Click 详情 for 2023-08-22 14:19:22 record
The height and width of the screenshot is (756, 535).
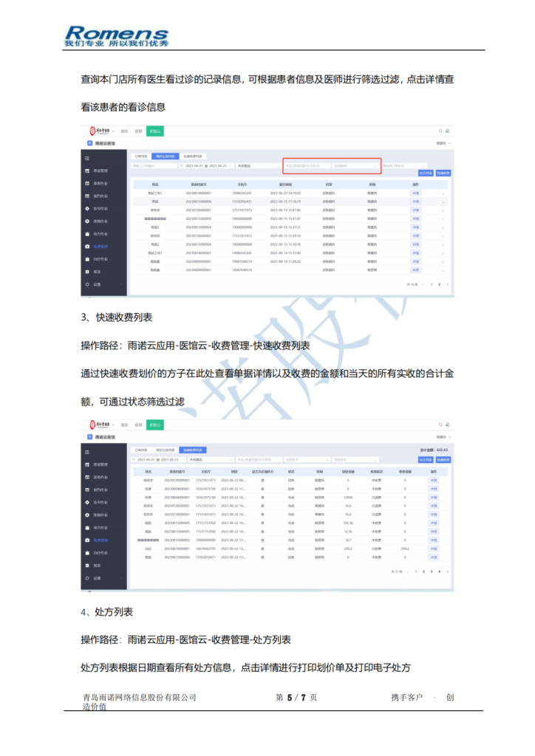pos(415,193)
